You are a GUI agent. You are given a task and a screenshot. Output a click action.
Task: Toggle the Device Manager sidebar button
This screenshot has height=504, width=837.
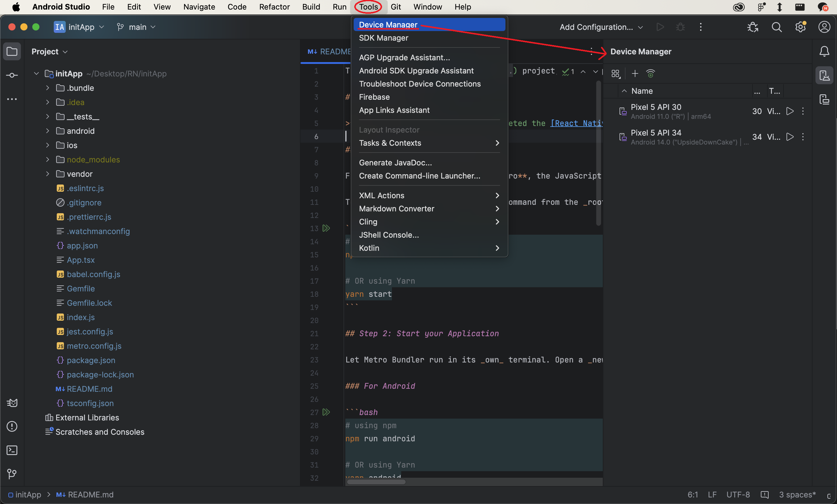[824, 75]
